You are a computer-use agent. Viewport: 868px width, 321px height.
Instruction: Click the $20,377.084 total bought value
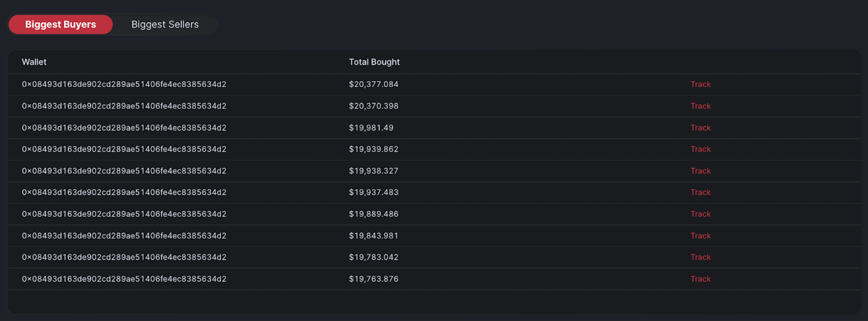373,84
